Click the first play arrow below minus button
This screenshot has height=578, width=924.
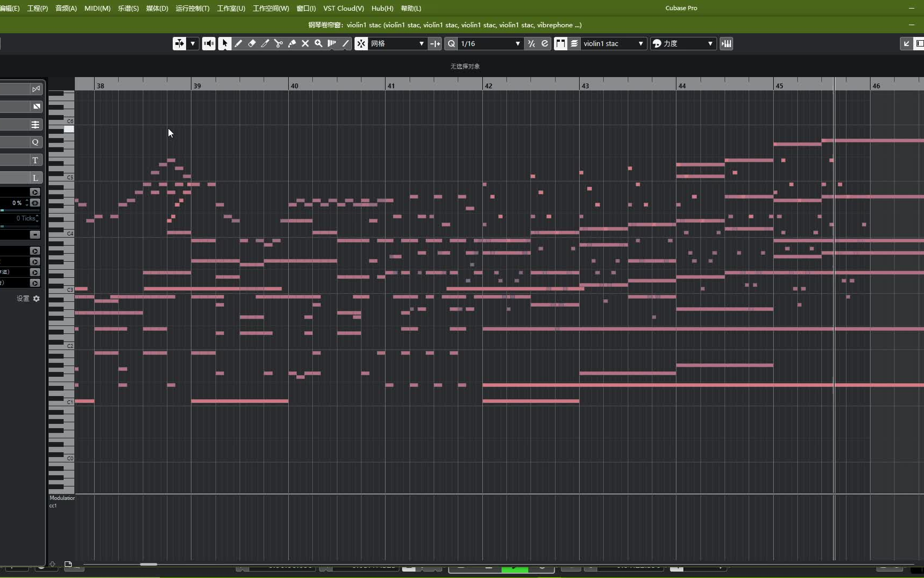tap(35, 251)
